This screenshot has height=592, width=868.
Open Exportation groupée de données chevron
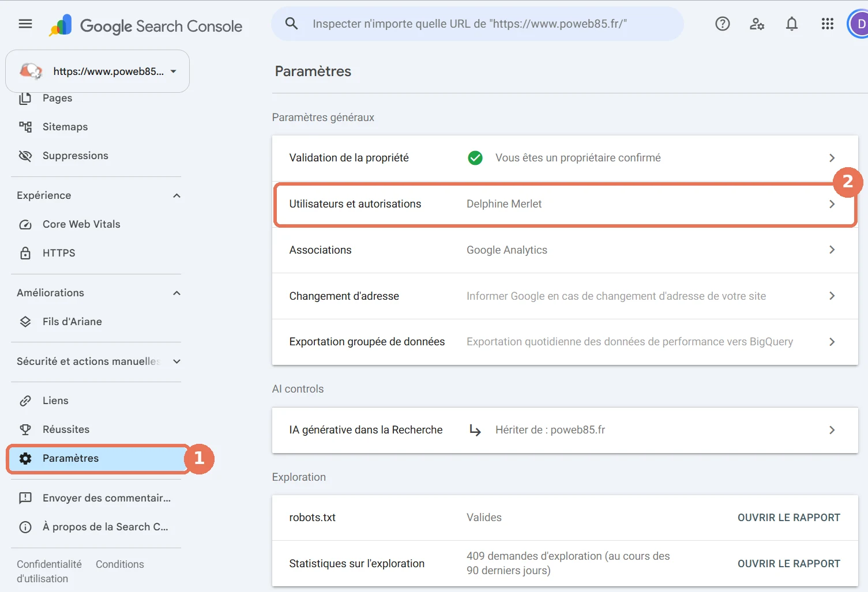(832, 342)
